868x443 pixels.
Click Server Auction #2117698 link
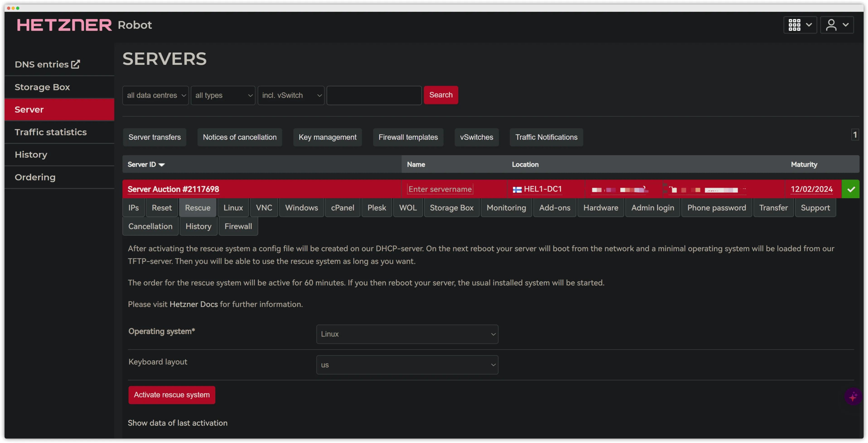pyautogui.click(x=173, y=189)
